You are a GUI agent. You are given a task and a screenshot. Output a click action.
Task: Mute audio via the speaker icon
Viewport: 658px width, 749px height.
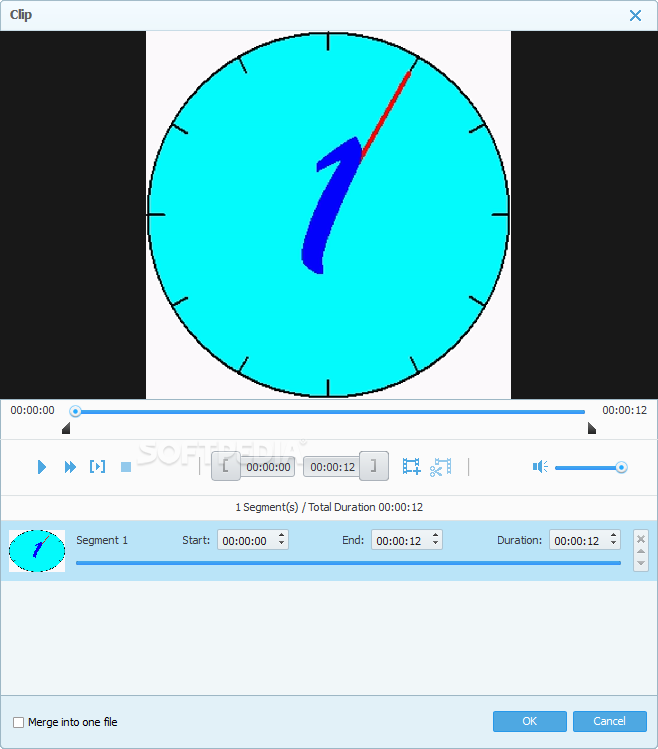pyautogui.click(x=540, y=467)
